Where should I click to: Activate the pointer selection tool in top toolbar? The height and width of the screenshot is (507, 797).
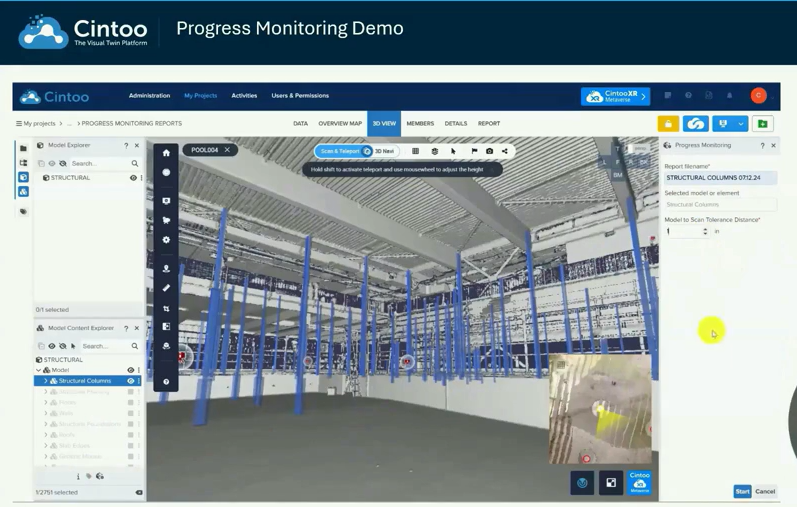pos(453,151)
